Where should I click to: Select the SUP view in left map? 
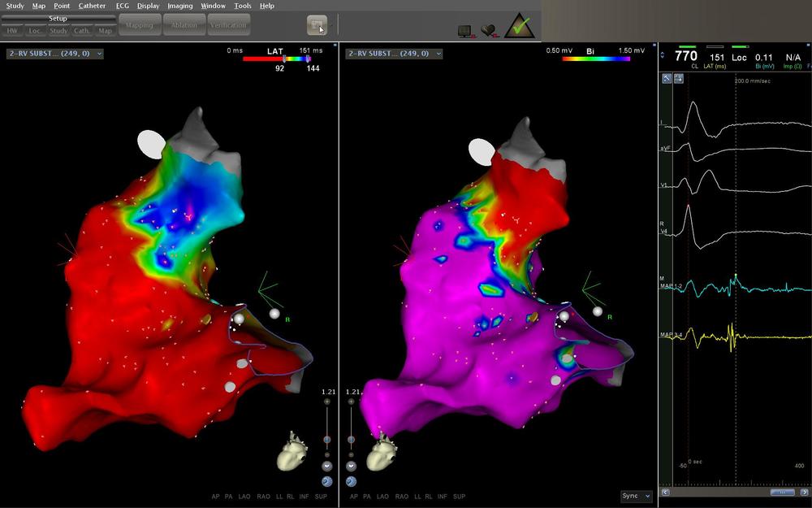click(322, 496)
